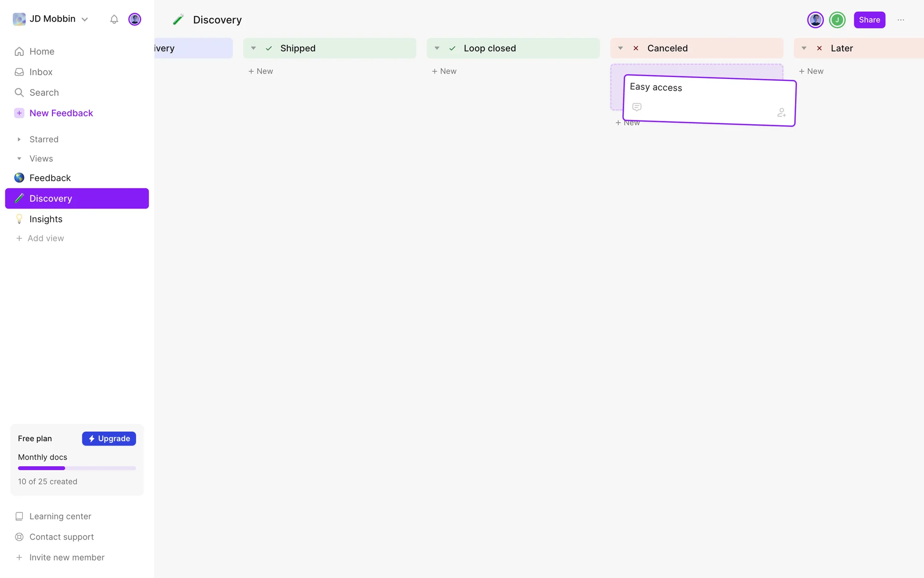Viewport: 924px width, 578px height.
Task: Click the green J collaborator avatar
Action: coord(837,20)
